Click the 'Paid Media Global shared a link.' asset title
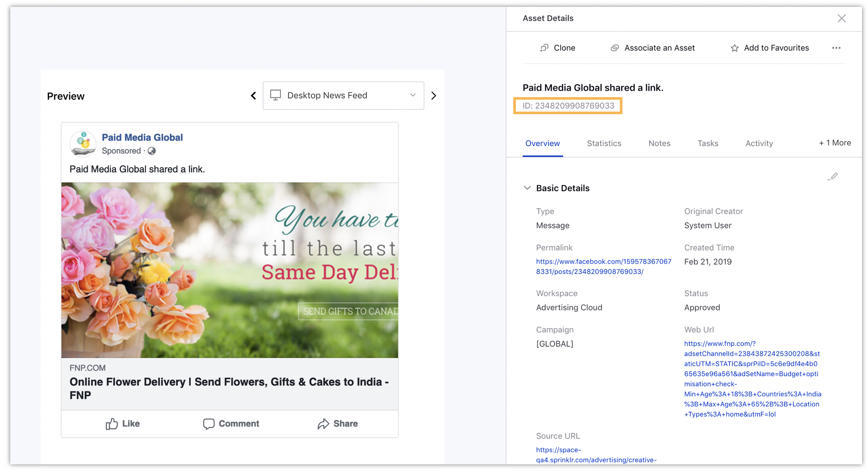Screen dimensions: 868x472 coord(593,87)
